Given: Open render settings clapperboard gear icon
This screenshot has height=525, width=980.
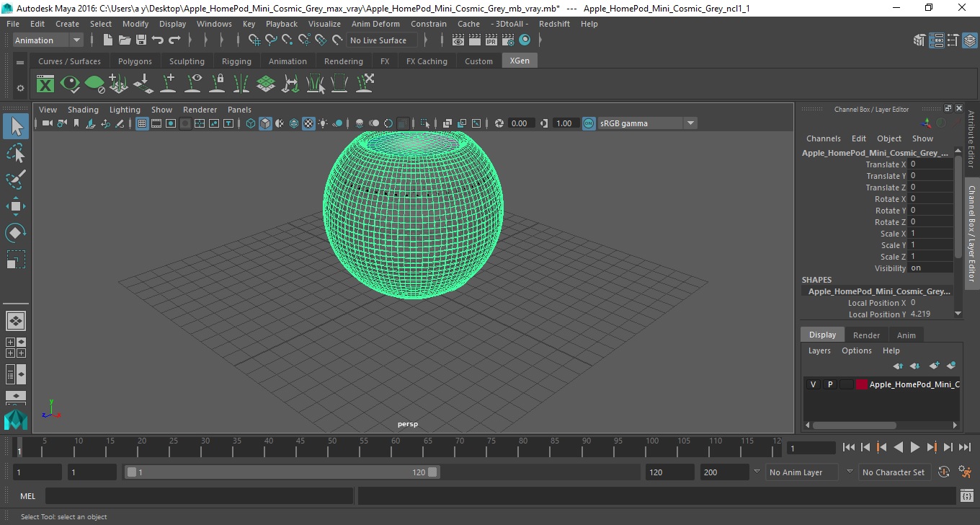Looking at the screenshot, I should pos(508,40).
